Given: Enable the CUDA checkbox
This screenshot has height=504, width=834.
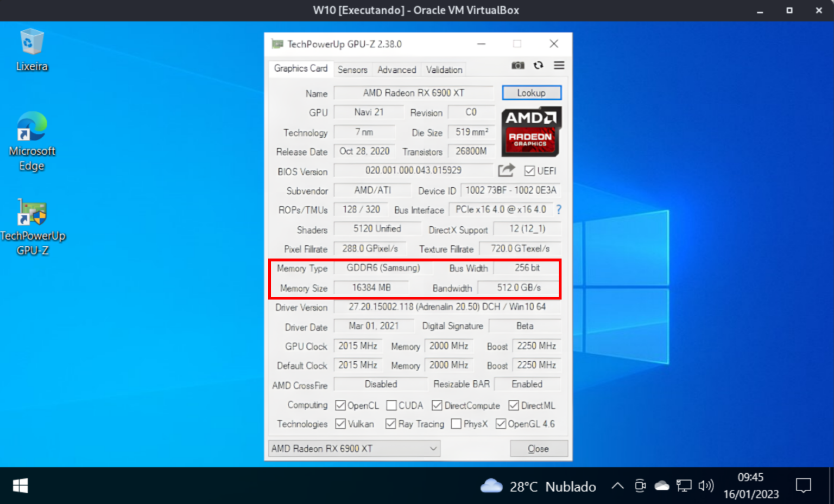Looking at the screenshot, I should coord(391,405).
